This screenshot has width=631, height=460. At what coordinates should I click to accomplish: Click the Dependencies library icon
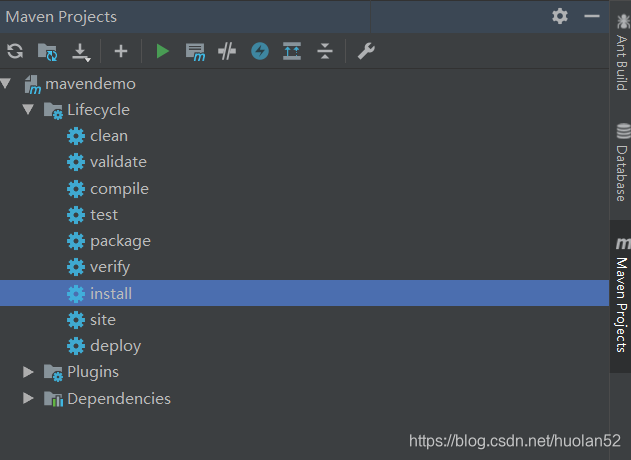click(53, 399)
